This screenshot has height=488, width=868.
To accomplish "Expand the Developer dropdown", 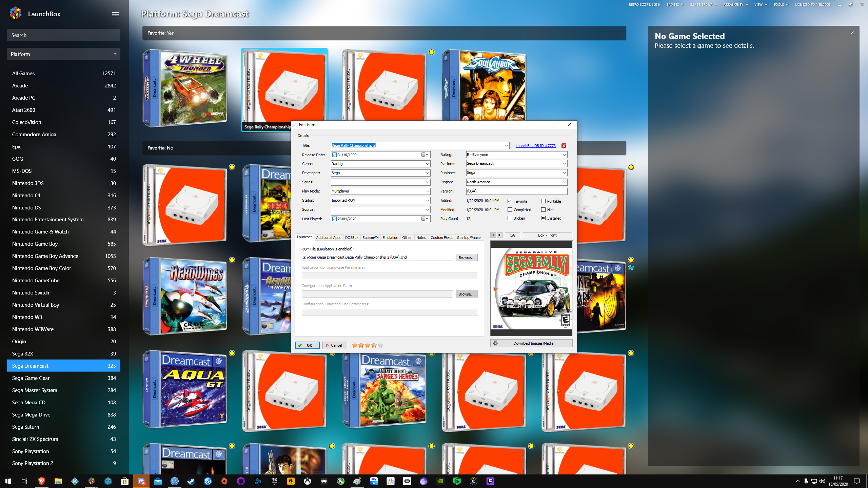I will point(427,173).
